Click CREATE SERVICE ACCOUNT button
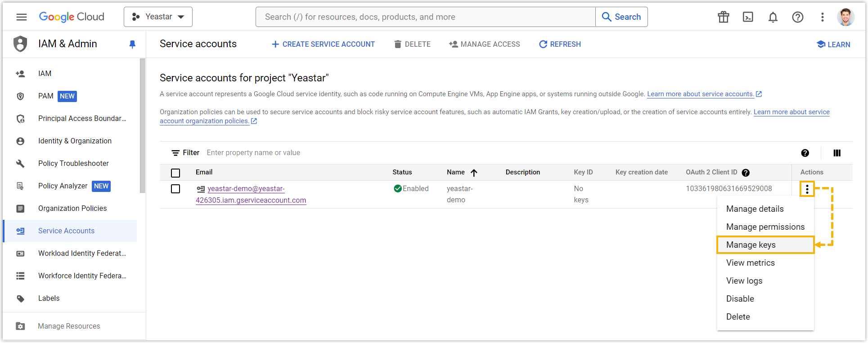 point(323,44)
